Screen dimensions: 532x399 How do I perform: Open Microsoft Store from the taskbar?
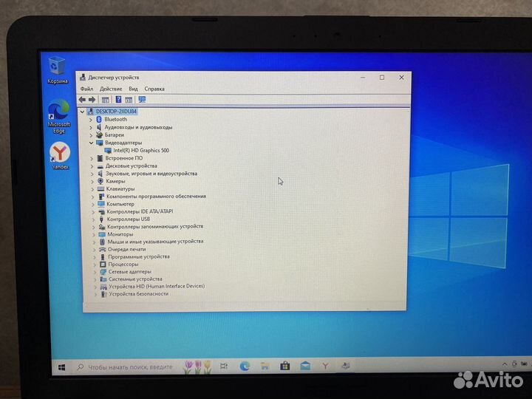284,366
